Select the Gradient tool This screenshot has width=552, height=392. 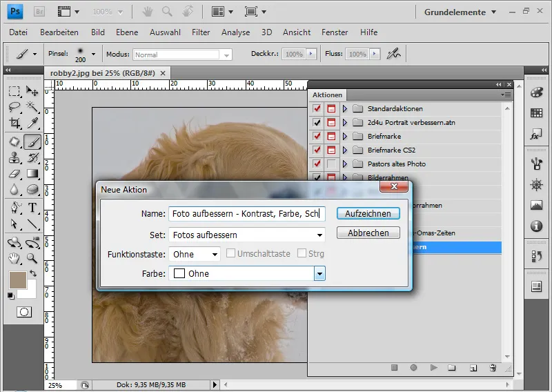(x=32, y=174)
